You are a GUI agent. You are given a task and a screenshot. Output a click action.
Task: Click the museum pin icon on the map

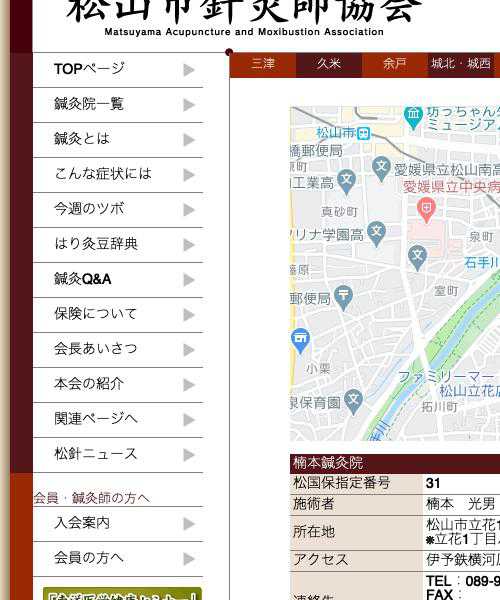(413, 117)
